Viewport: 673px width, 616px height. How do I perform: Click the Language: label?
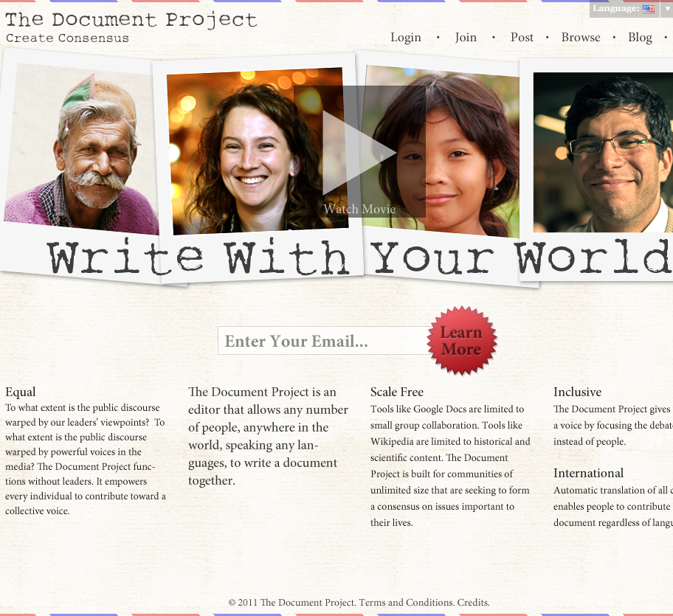tap(616, 9)
